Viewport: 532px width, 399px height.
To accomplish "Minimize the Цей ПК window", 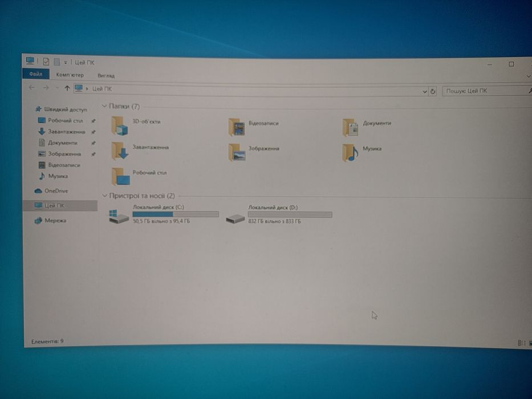I will (x=489, y=64).
